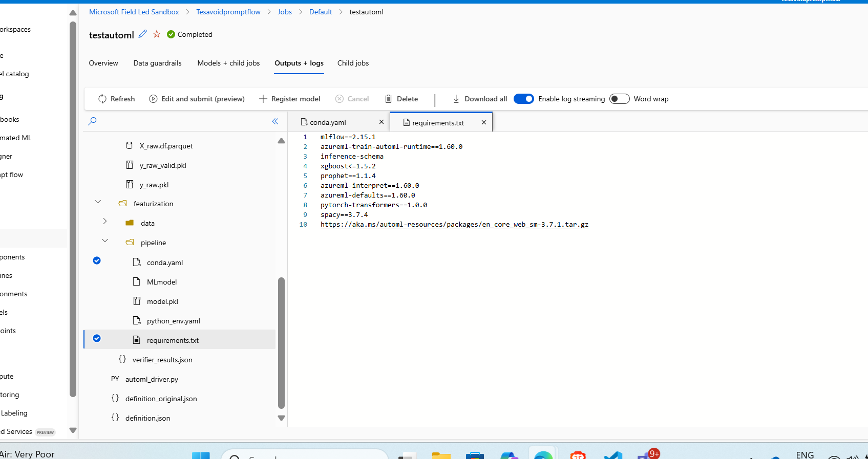The image size is (868, 459).
Task: Click the X_raw.df.parquet file icon
Action: [130, 146]
